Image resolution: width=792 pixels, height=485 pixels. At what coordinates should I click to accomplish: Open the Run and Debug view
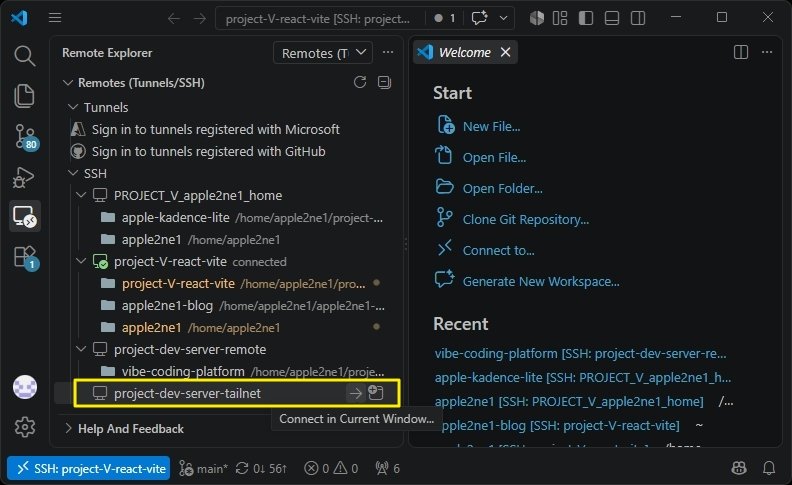pyautogui.click(x=24, y=177)
